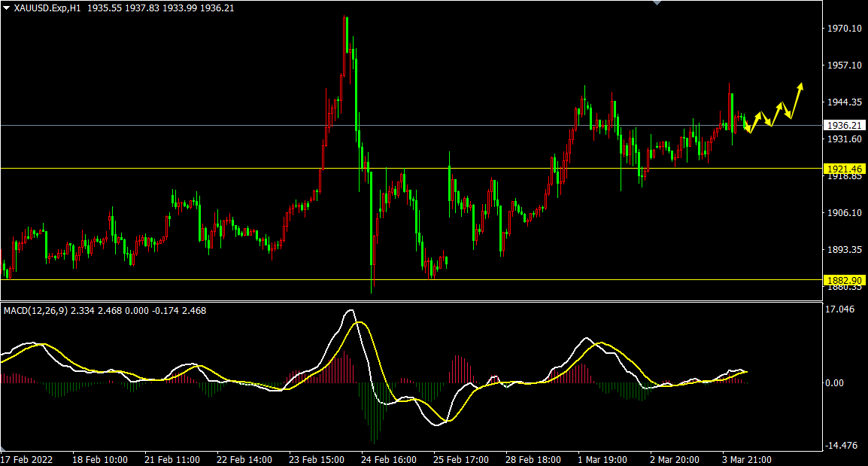This screenshot has height=466, width=868.
Task: Click the 21 Feb 11:00 time label
Action: (172, 460)
